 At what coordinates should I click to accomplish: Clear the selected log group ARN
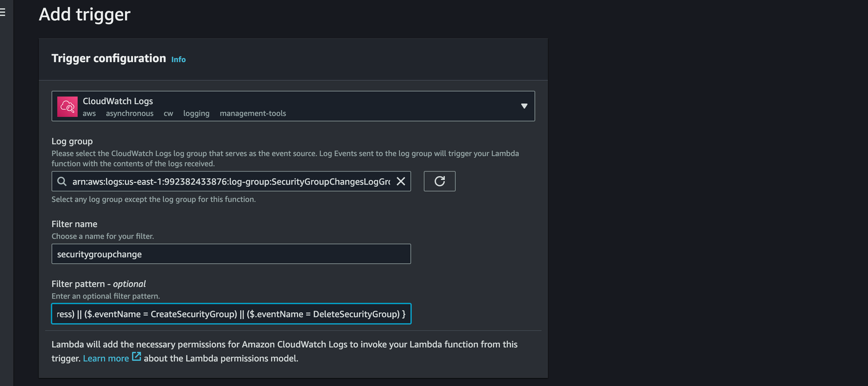point(401,181)
